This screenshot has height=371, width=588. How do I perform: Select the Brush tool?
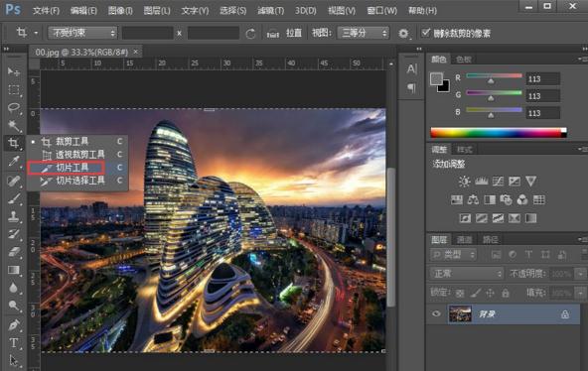(14, 198)
